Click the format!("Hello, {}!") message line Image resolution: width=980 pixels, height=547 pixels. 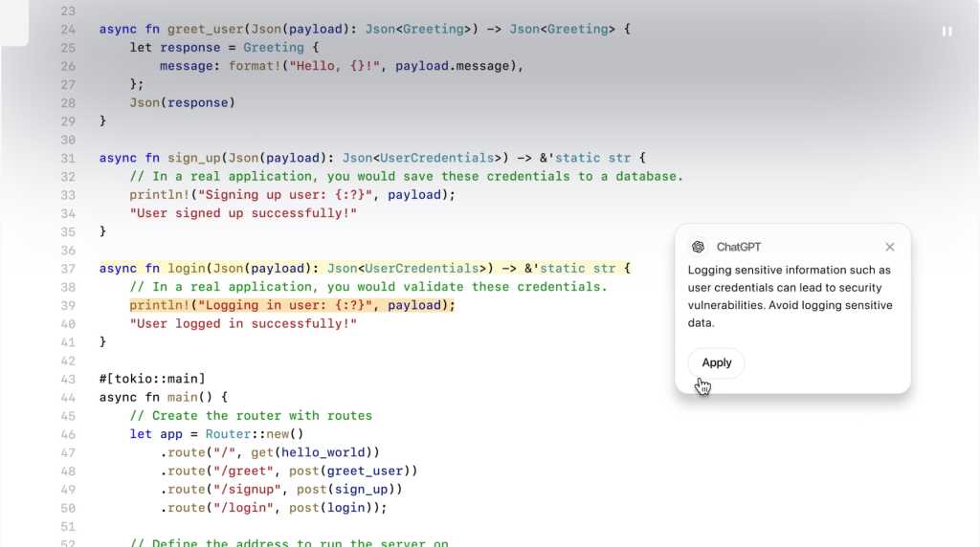tap(342, 66)
